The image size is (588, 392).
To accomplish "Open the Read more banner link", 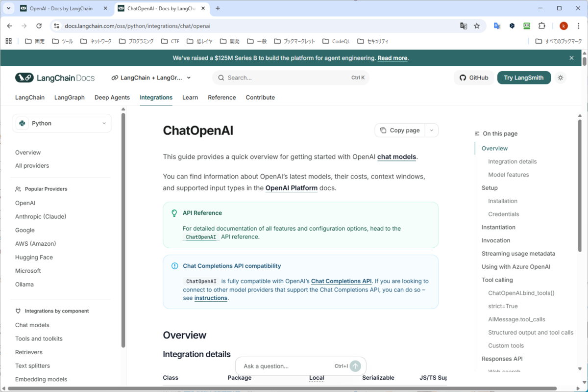I will (x=392, y=58).
